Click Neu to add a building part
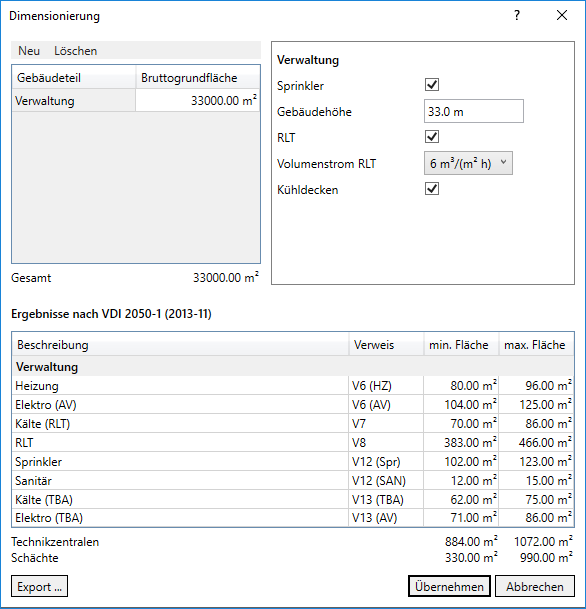The image size is (586, 609). [x=29, y=51]
